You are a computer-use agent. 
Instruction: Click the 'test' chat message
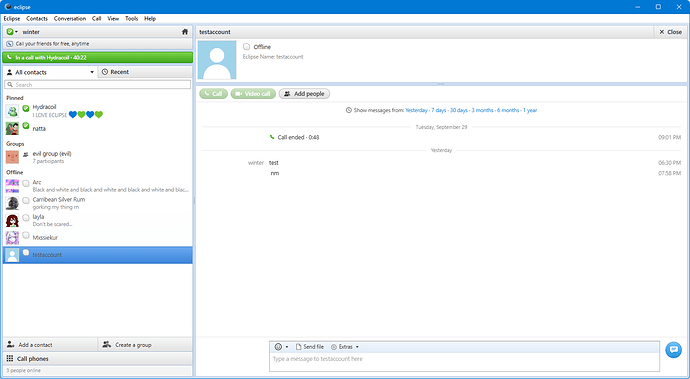click(x=274, y=162)
